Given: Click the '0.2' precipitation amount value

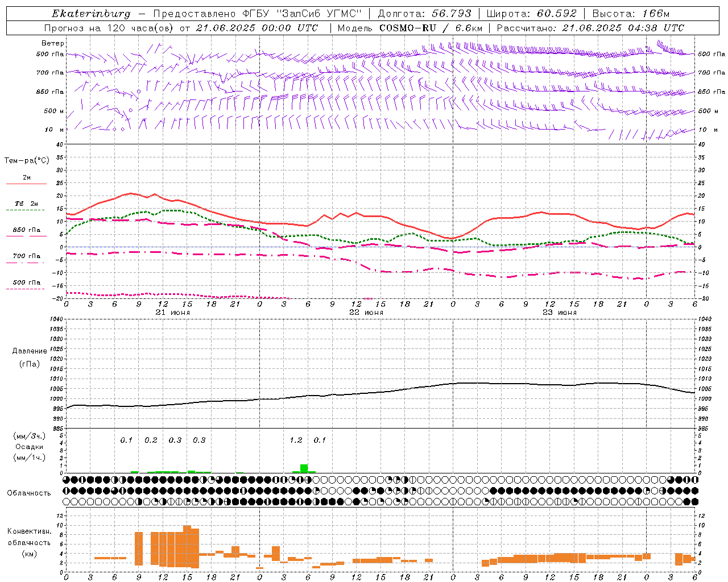Looking at the screenshot, I should pos(151,440).
